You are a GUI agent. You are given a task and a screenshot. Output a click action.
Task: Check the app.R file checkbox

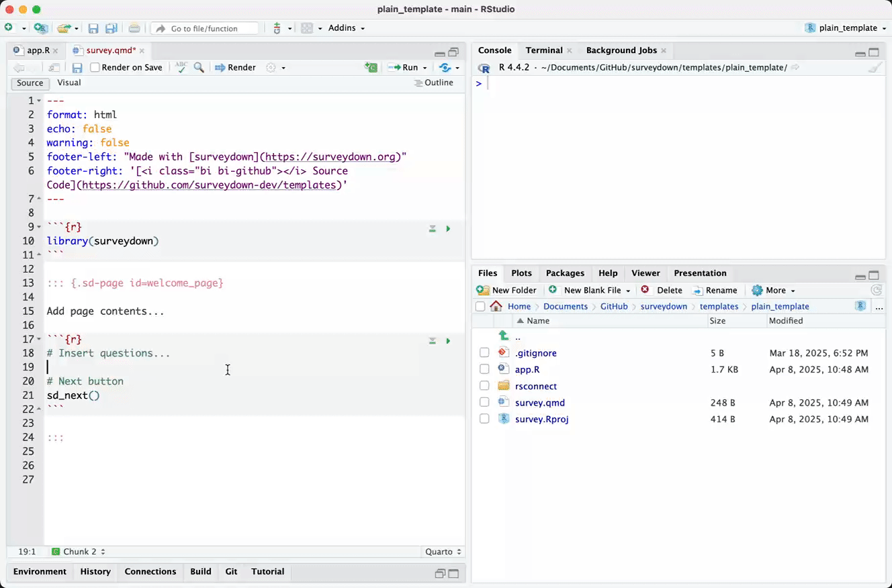click(x=484, y=369)
